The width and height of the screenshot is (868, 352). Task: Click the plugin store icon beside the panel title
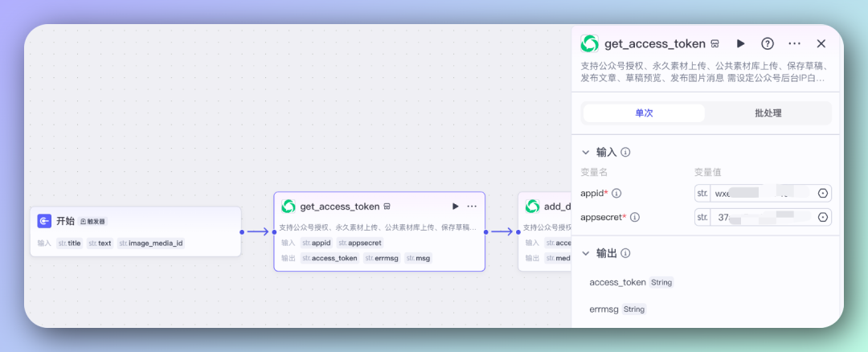pyautogui.click(x=715, y=43)
